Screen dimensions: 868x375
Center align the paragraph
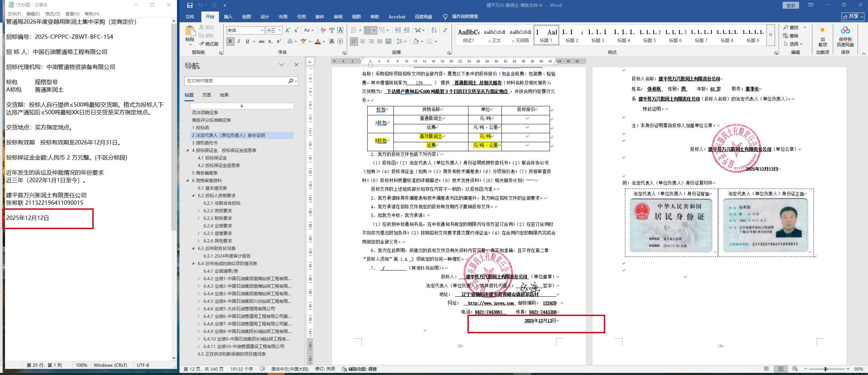point(363,42)
